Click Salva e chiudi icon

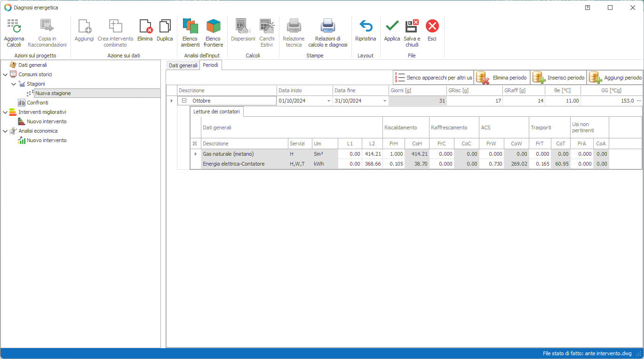click(412, 26)
